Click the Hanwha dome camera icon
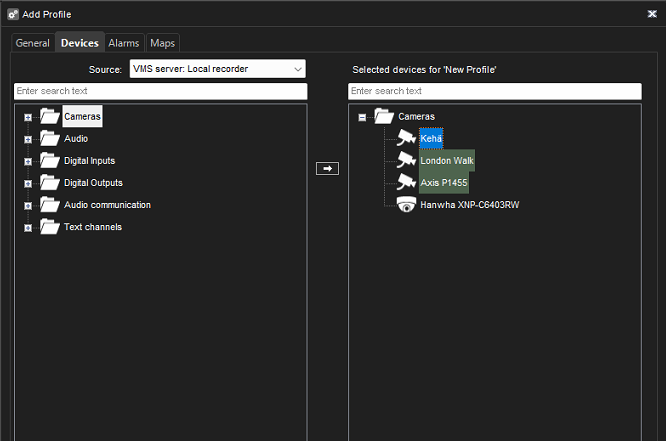Screen dimensions: 666x441 [x=406, y=204]
